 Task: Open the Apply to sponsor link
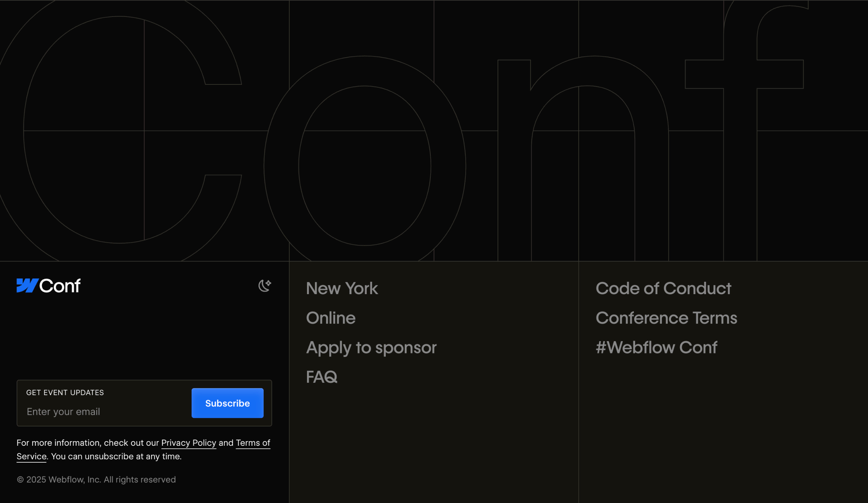pos(371,348)
